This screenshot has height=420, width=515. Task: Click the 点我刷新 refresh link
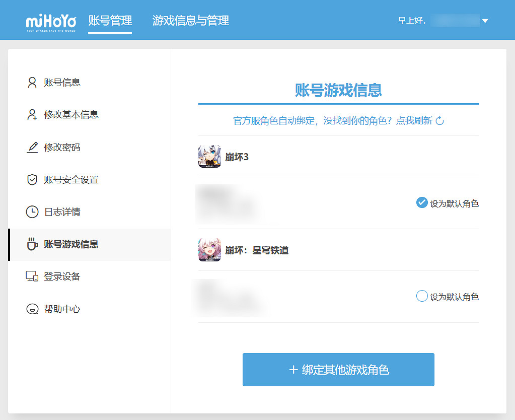pos(414,121)
